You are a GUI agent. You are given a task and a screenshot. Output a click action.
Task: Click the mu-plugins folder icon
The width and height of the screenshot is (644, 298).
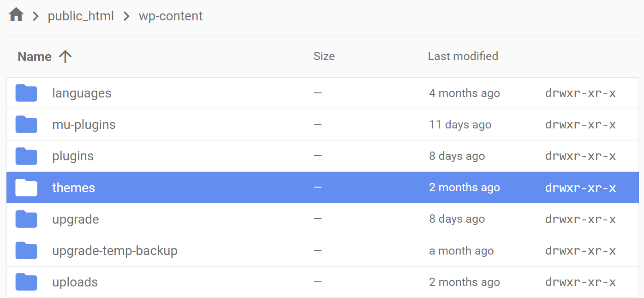pos(26,124)
